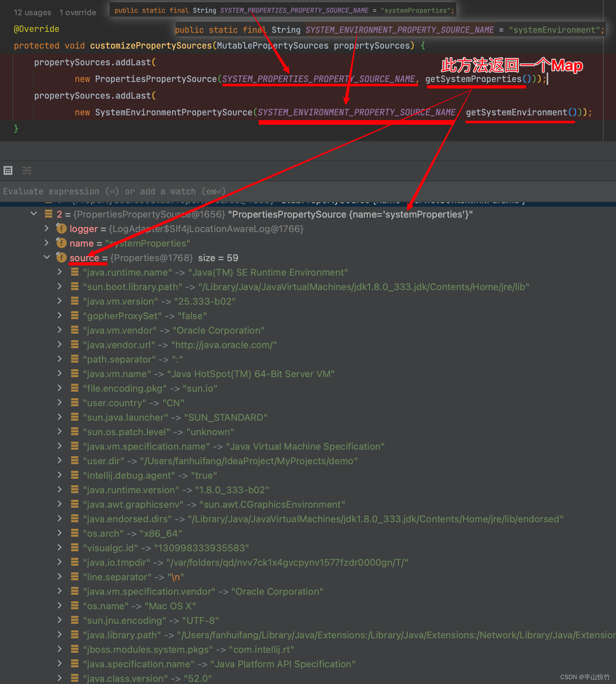The image size is (616, 684).
Task: Click the Evaluate expression input field
Action: click(x=308, y=191)
